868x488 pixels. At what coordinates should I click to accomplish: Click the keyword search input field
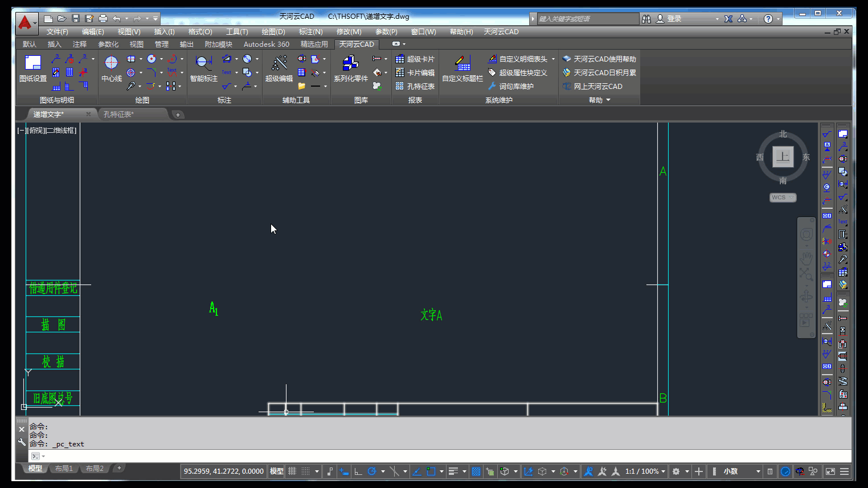[x=587, y=19]
